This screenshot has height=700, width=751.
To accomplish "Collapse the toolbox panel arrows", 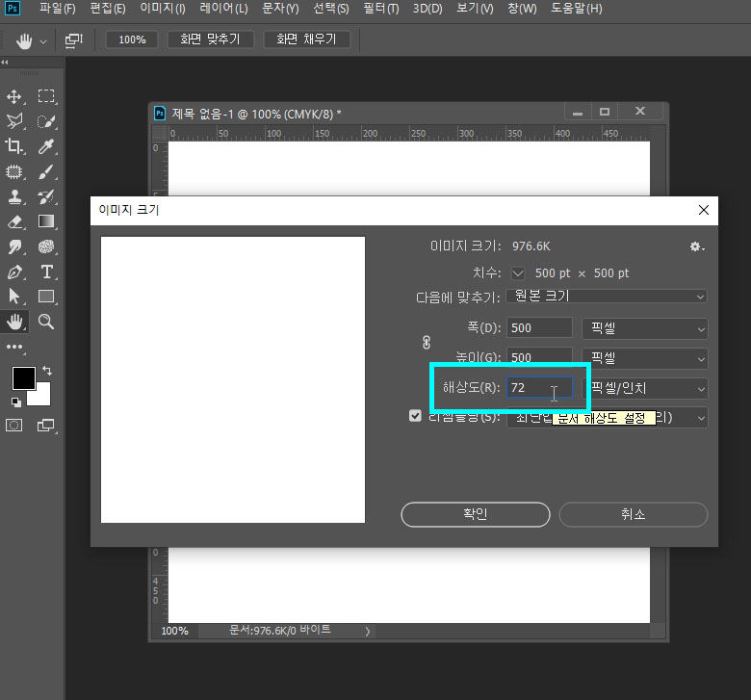I will coord(5,63).
